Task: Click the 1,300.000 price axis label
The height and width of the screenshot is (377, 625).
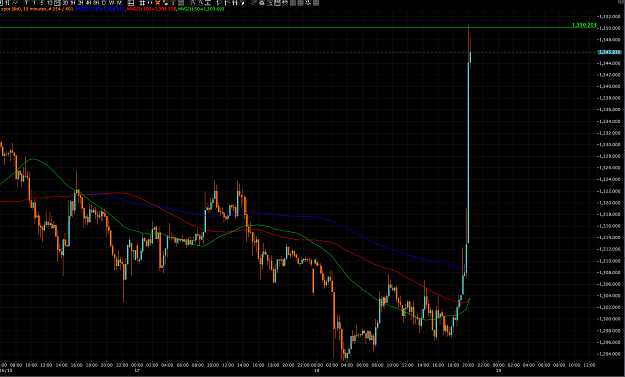Action: [x=609, y=319]
